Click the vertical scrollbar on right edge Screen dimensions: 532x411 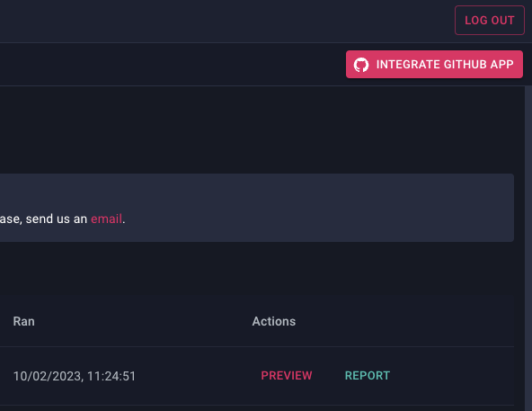[x=528, y=248]
